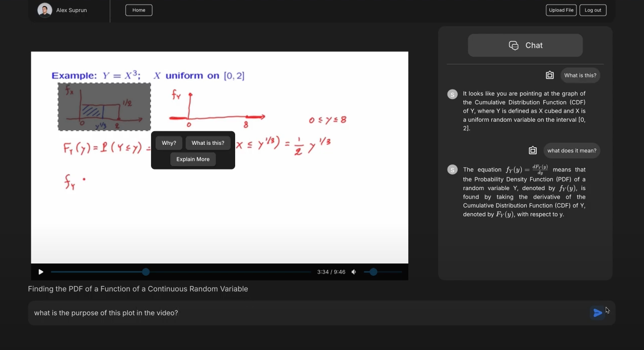Choose "What is this?" in the selection popup
The width and height of the screenshot is (644, 350).
coord(208,143)
